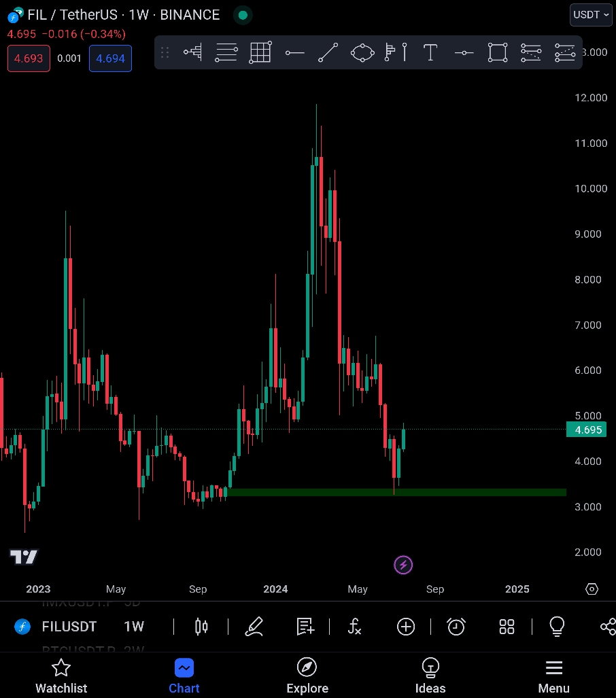Viewport: 616px width, 698px height.
Task: Open the drawing pencil tools
Action: [x=254, y=627]
